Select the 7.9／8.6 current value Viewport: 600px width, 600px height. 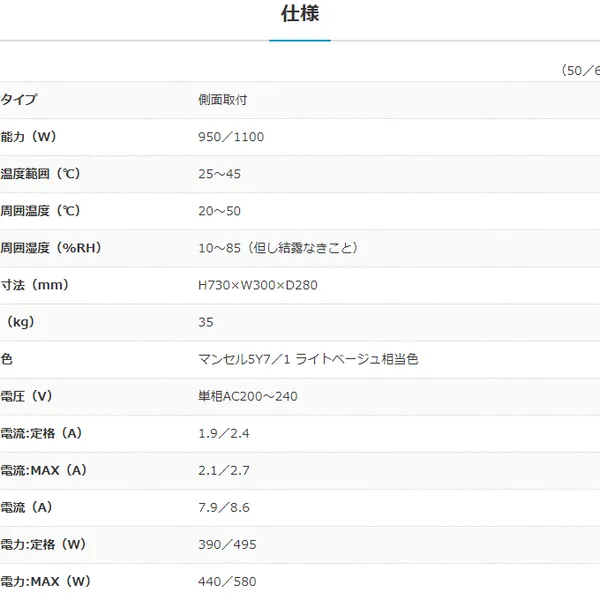point(223,507)
